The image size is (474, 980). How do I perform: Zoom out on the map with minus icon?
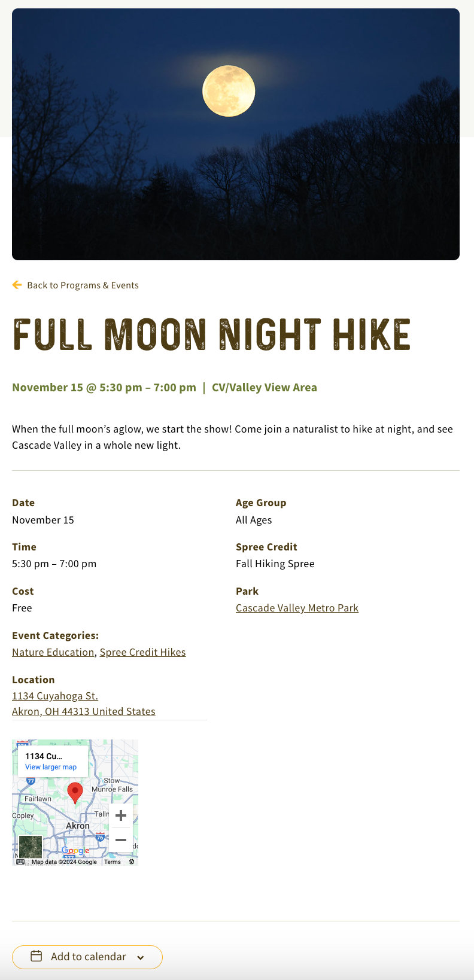tap(121, 840)
